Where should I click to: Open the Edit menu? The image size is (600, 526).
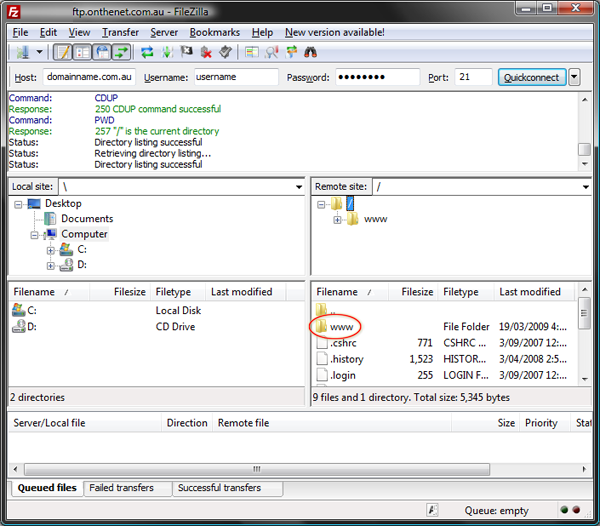click(x=48, y=33)
